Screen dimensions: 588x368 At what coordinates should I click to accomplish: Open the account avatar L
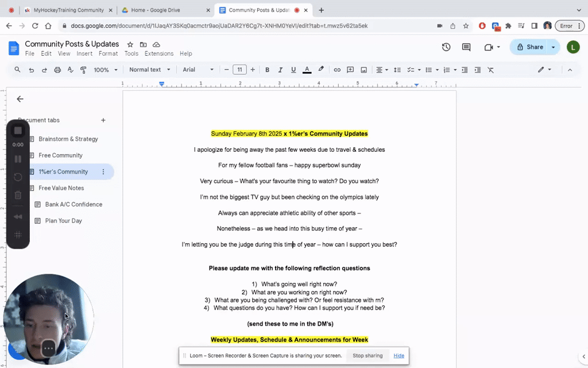click(572, 47)
